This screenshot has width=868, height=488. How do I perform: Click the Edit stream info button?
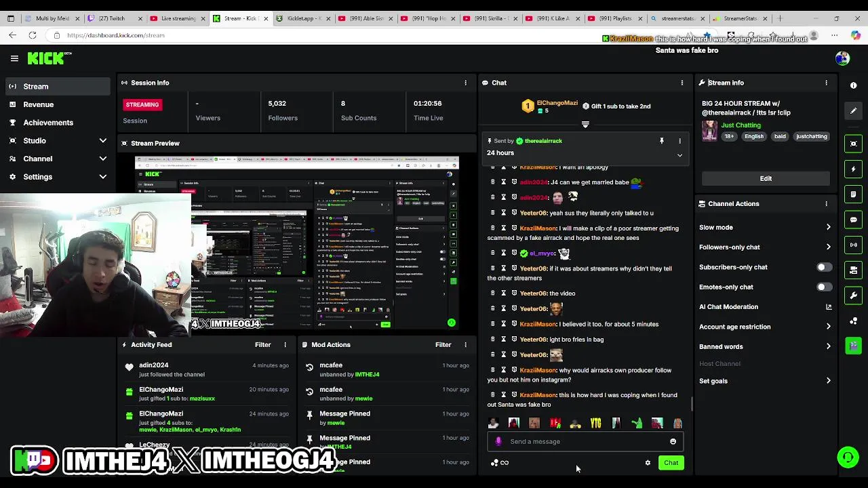pyautogui.click(x=766, y=178)
